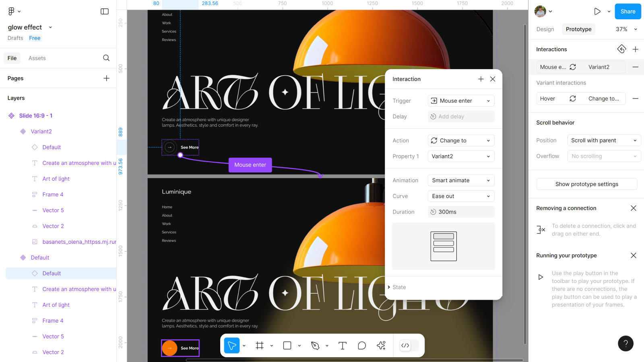Select the Frame tool in the bottom toolbar
Image resolution: width=644 pixels, height=362 pixels.
pos(260,346)
